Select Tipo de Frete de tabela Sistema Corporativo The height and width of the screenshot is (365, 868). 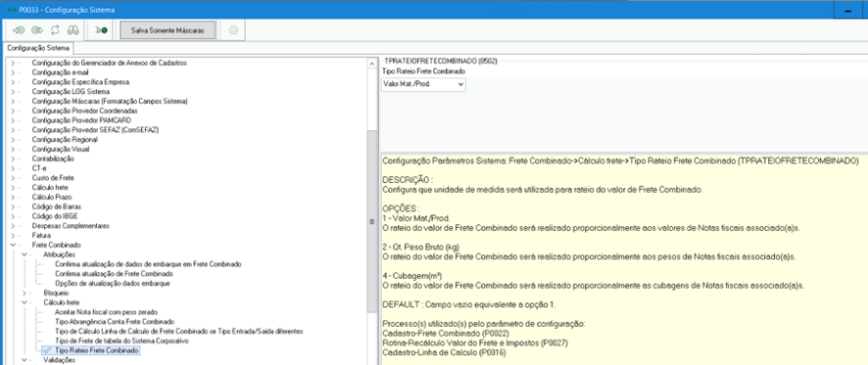coord(121,341)
